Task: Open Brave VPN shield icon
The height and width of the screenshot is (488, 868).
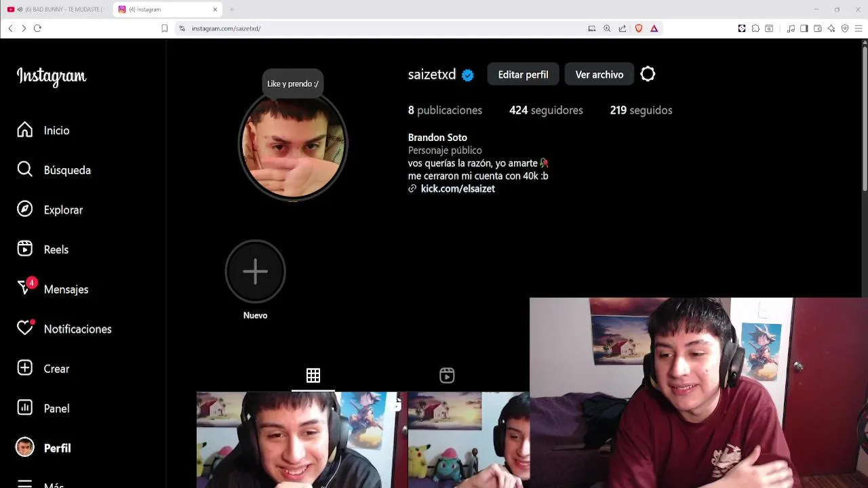Action: pyautogui.click(x=845, y=28)
